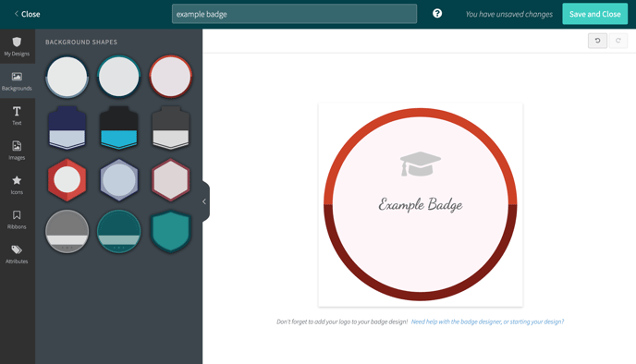Viewport: 636px width, 364px height.
Task: Close the badge designer
Action: (x=27, y=14)
